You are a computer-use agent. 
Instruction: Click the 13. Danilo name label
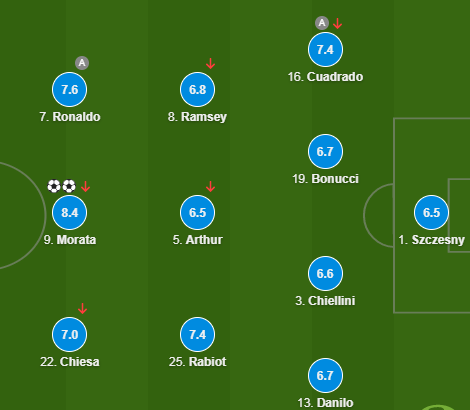point(325,403)
